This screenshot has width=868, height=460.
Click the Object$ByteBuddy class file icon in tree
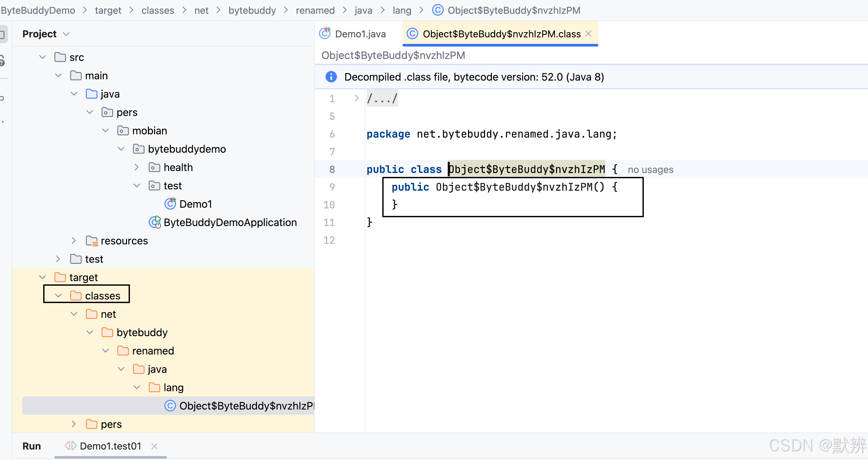pos(170,406)
